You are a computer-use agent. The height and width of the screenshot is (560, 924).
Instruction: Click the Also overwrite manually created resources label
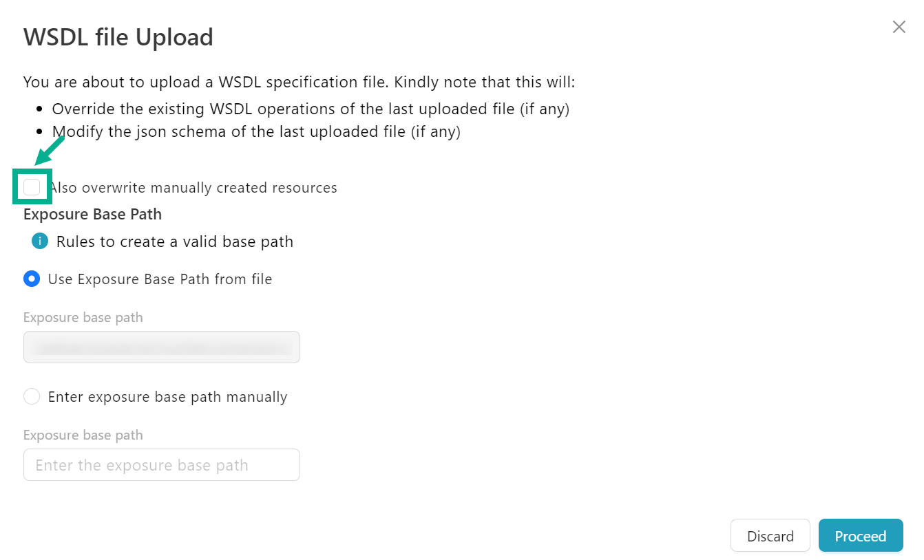193,188
